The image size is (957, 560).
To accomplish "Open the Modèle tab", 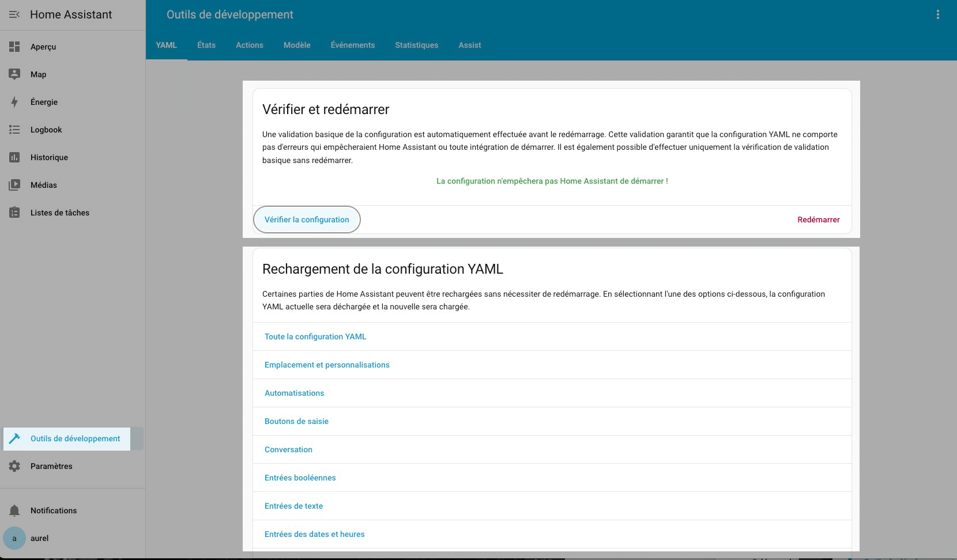I will tap(297, 45).
